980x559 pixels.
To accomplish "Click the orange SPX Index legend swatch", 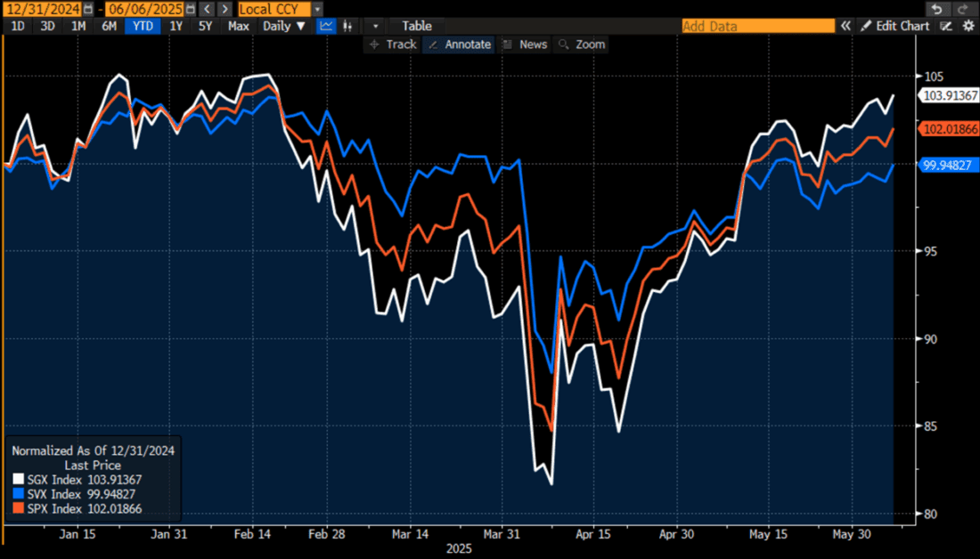I will click(18, 508).
